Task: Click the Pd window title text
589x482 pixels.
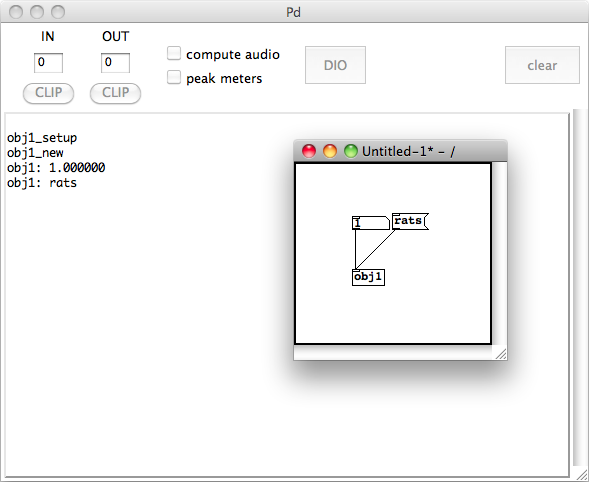Action: pos(293,12)
